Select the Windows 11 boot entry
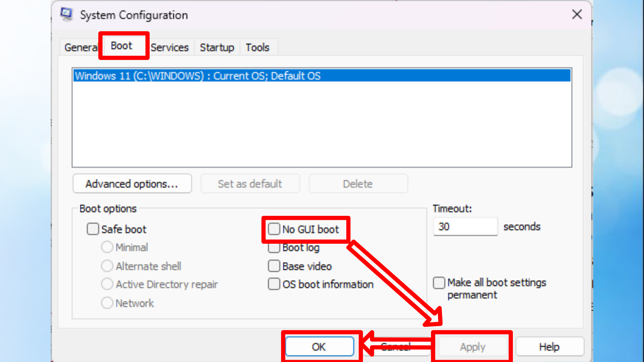This screenshot has width=644, height=362. click(x=198, y=76)
